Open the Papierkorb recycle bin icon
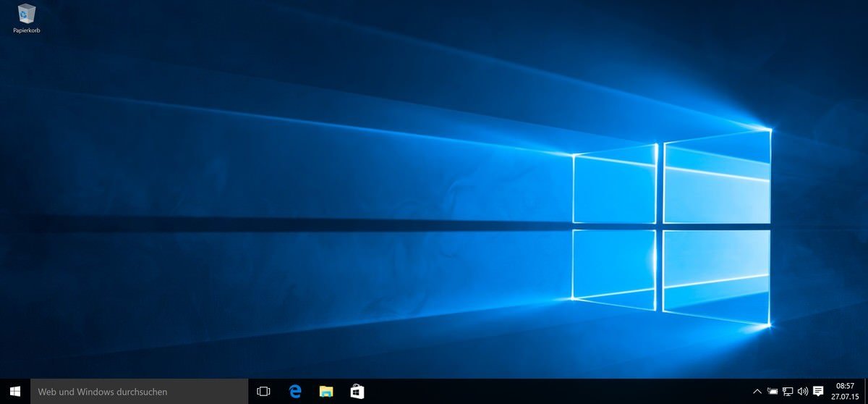The image size is (868, 404). (26, 14)
